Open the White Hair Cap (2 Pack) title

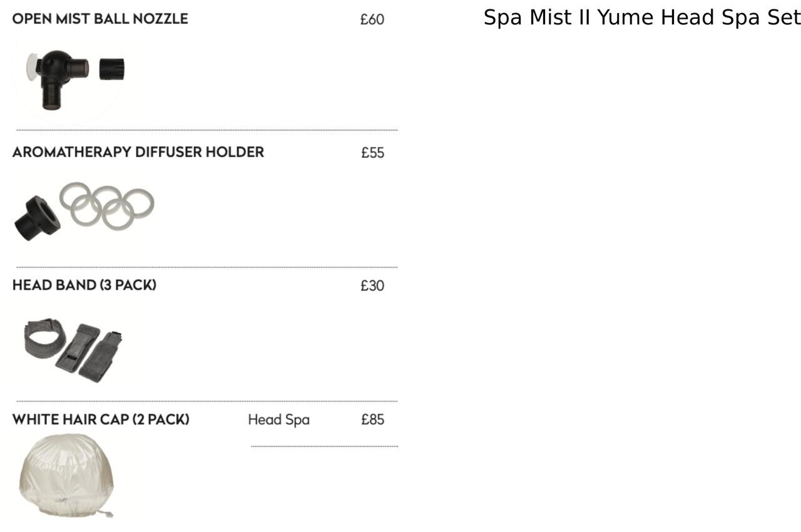tap(101, 419)
